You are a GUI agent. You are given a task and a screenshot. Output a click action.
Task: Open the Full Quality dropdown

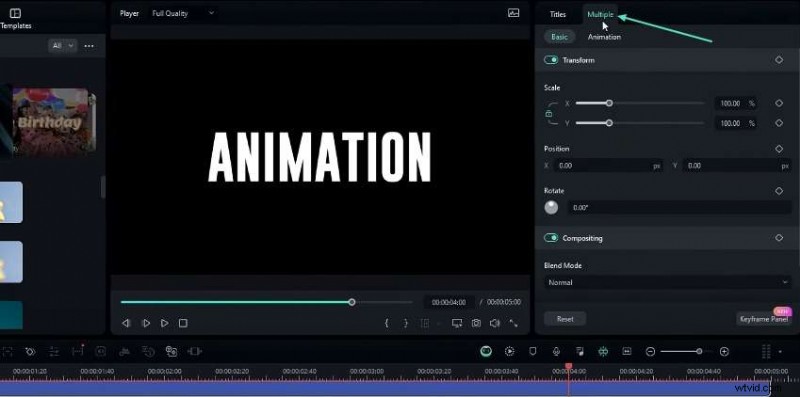click(183, 13)
